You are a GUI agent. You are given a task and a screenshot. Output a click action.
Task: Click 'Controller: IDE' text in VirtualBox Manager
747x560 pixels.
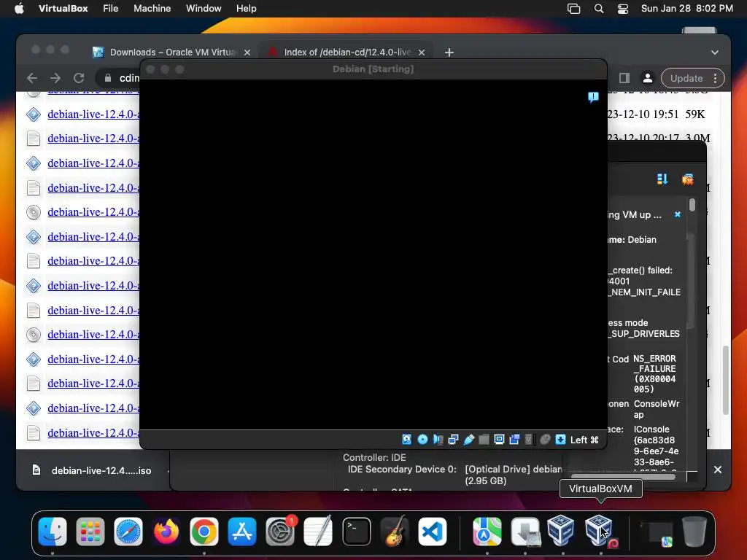[374, 458]
